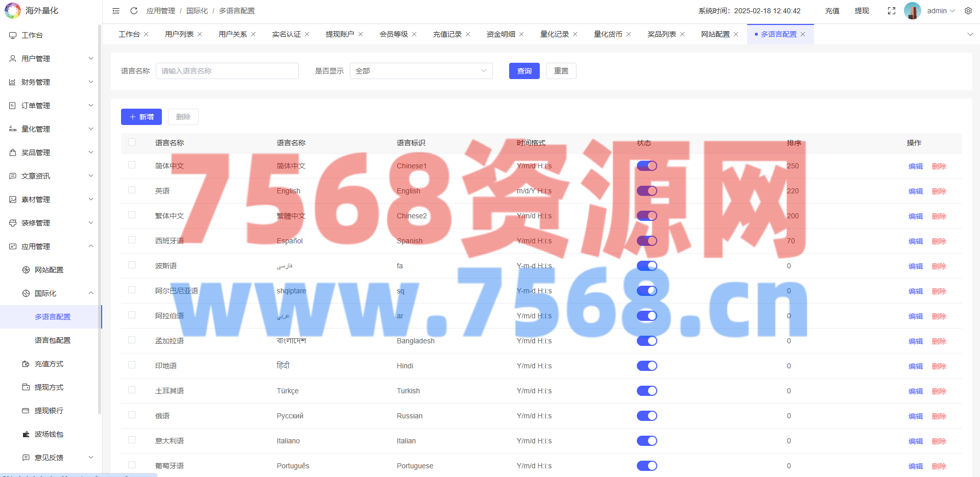Enter fullscreen mode via header icon
Screen dimensions: 980x477
point(892,11)
